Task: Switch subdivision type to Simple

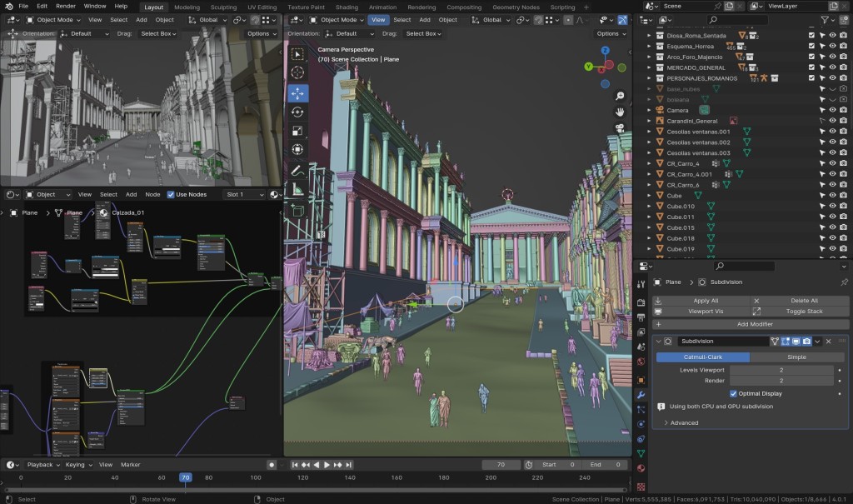Action: [796, 357]
